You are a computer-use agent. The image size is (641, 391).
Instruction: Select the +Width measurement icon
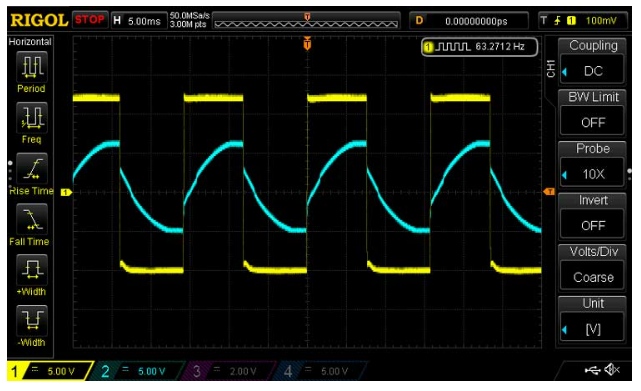tap(32, 270)
